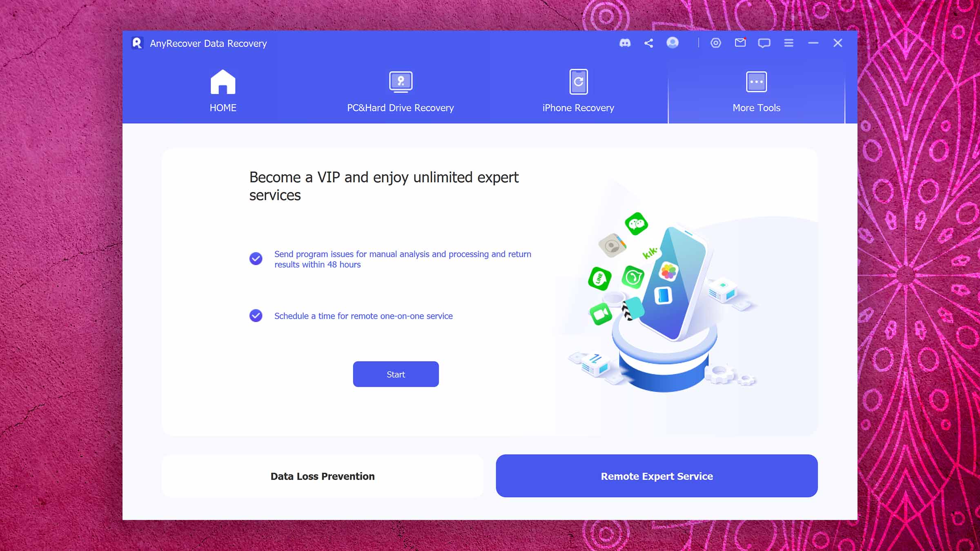The height and width of the screenshot is (551, 980).
Task: Click the phone illustration graphic
Action: (x=664, y=302)
